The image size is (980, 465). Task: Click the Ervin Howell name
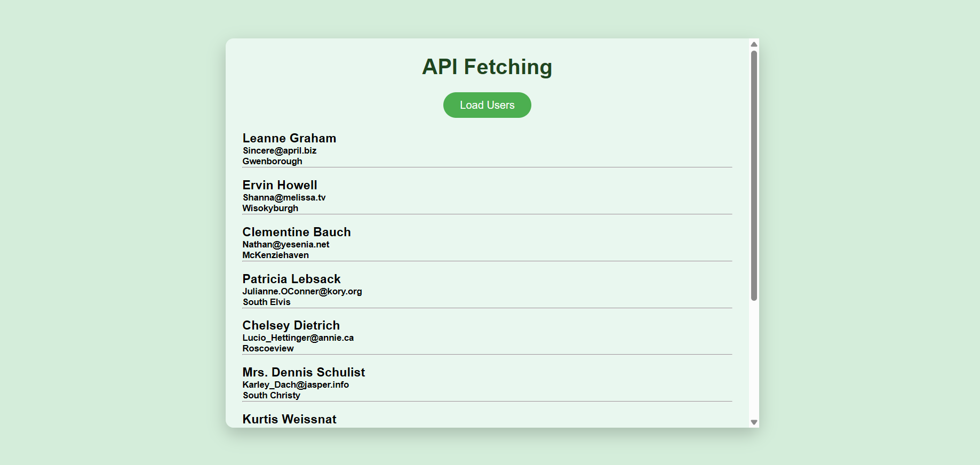pyautogui.click(x=280, y=186)
